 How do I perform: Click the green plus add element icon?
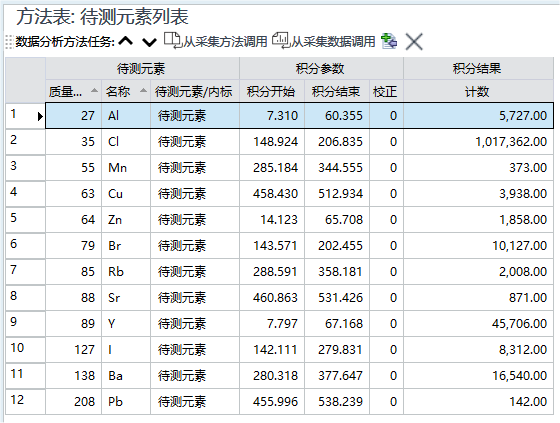pyautogui.click(x=389, y=41)
